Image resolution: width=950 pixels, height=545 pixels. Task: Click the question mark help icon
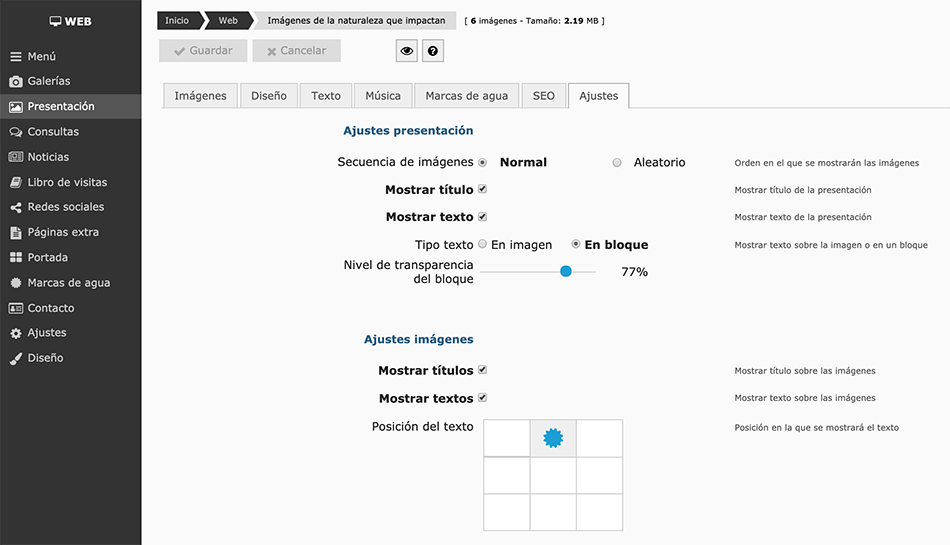click(433, 51)
